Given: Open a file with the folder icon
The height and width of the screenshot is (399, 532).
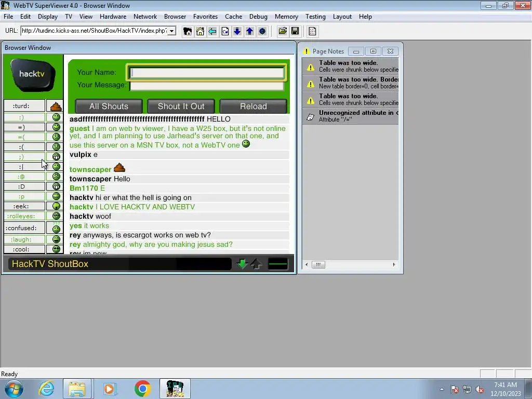Looking at the screenshot, I should [x=282, y=31].
